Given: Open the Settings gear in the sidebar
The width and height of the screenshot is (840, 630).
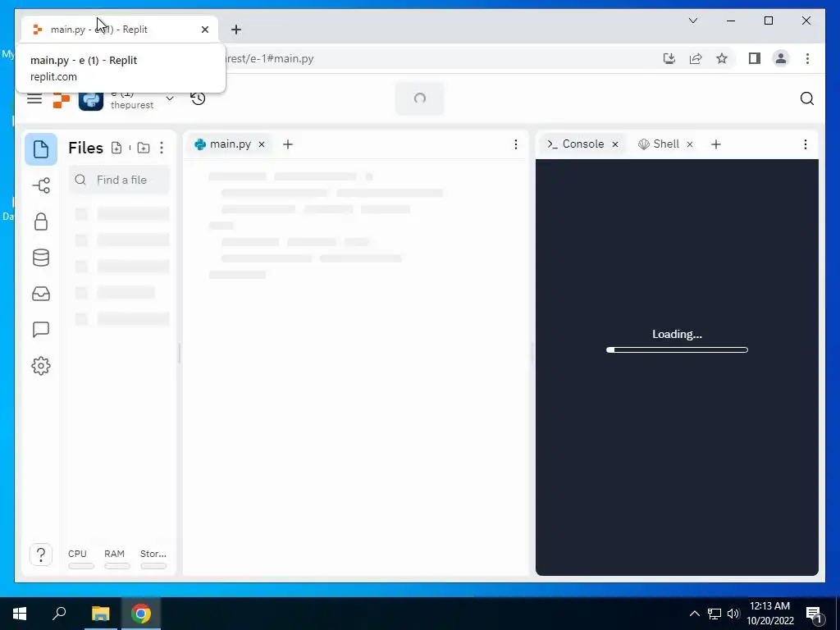Looking at the screenshot, I should tap(41, 366).
